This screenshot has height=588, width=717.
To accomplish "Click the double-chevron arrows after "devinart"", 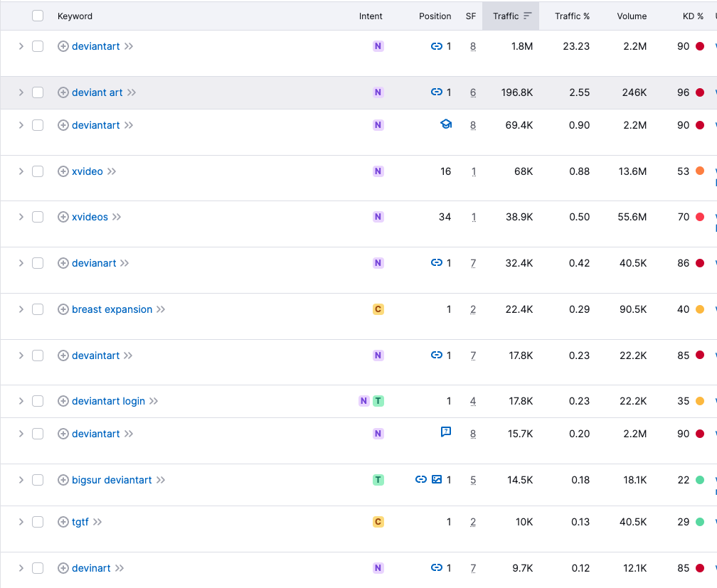I will (119, 568).
